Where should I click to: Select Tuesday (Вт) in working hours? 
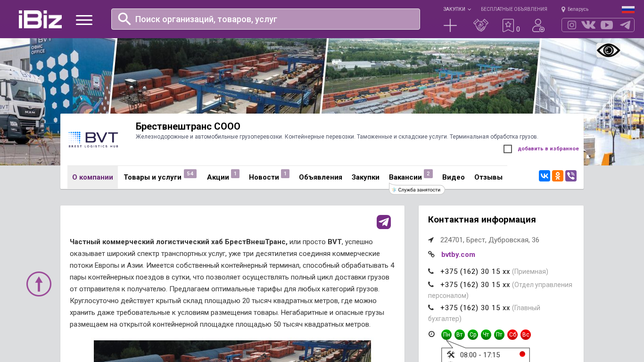point(460,335)
